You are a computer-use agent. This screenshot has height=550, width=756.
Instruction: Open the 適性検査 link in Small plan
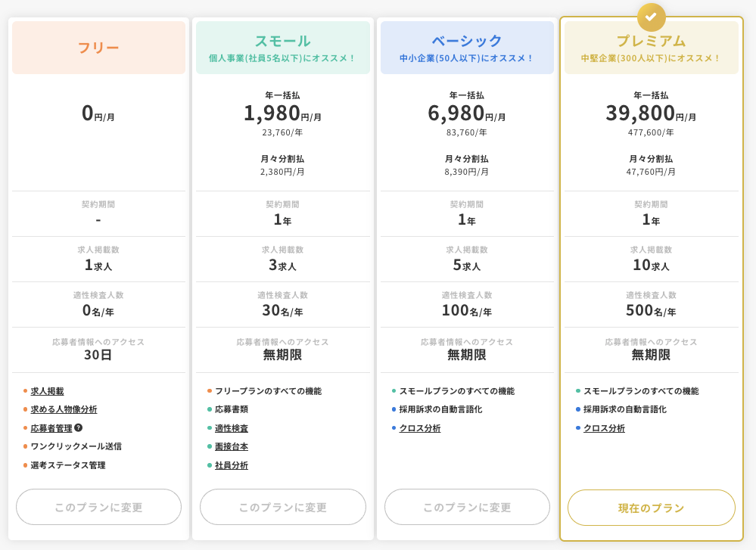pyautogui.click(x=232, y=428)
